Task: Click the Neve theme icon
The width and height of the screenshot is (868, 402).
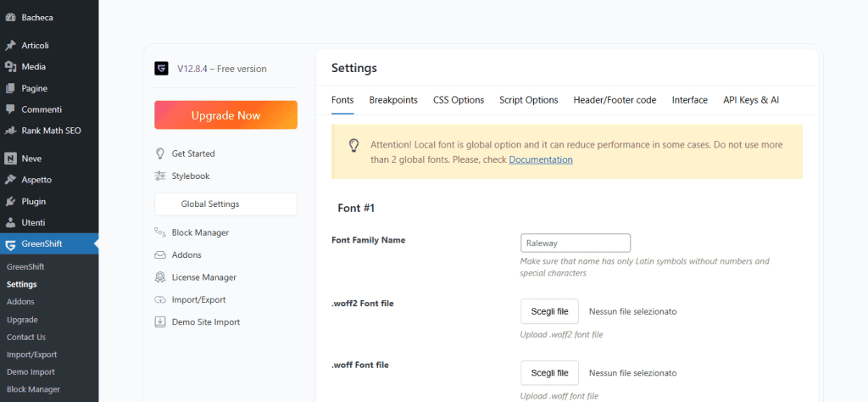Action: tap(10, 159)
